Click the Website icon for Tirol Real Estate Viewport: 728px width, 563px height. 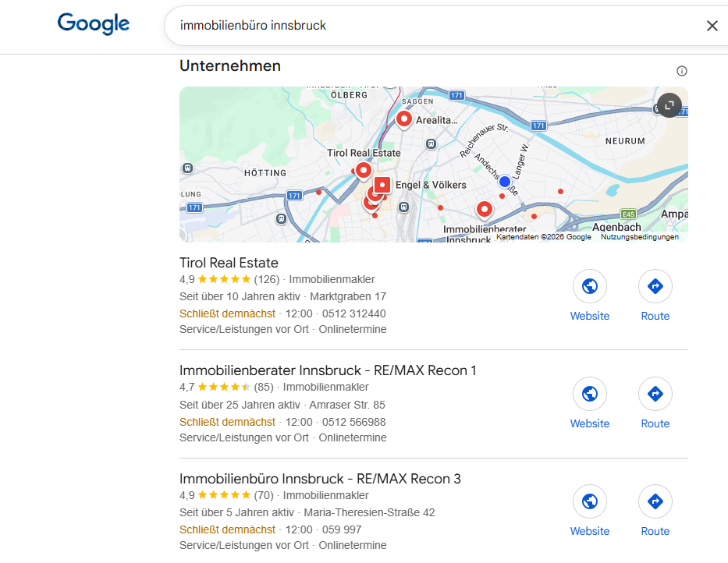pos(589,286)
